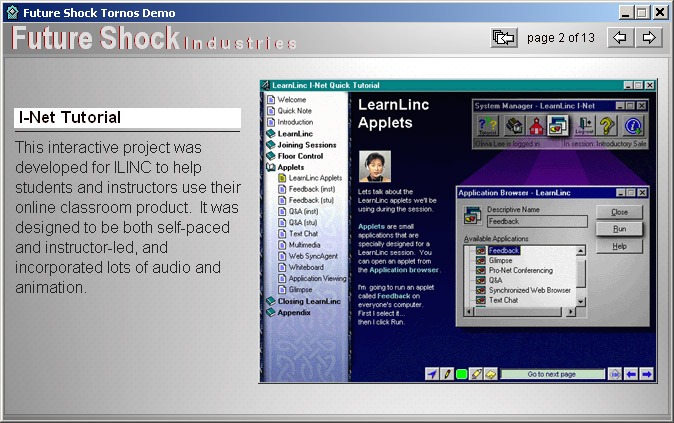This screenshot has width=674, height=423.
Task: Pick the green color swatch in tutorial toolbar
Action: click(462, 374)
